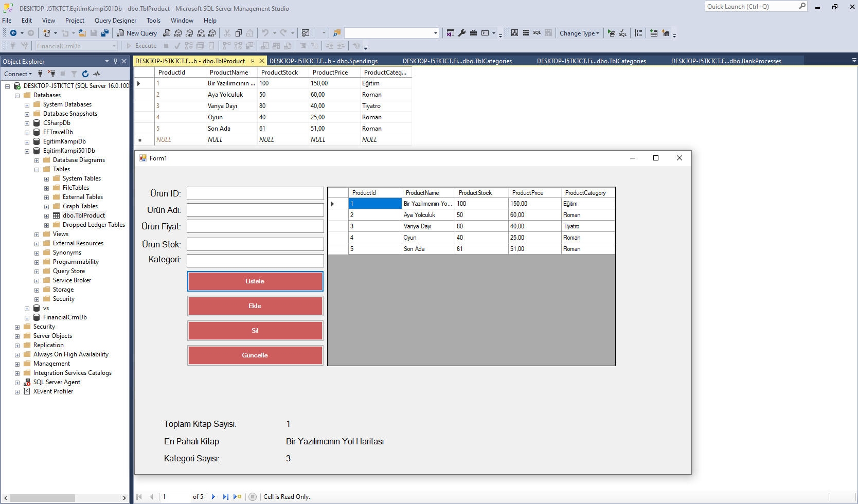This screenshot has height=504, width=858.
Task: Select the Security folder under EgitimKampi501Db
Action: [x=63, y=299]
